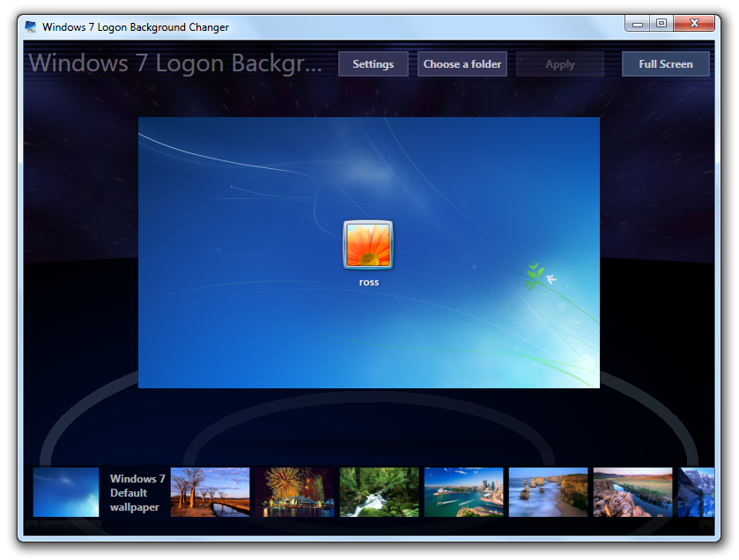739x560 pixels.
Task: Switch to Full Screen mode
Action: click(665, 64)
